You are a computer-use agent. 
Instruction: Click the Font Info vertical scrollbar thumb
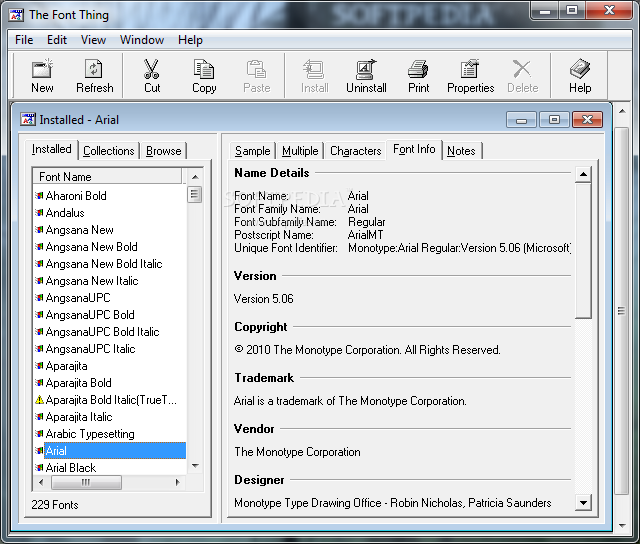[583, 250]
